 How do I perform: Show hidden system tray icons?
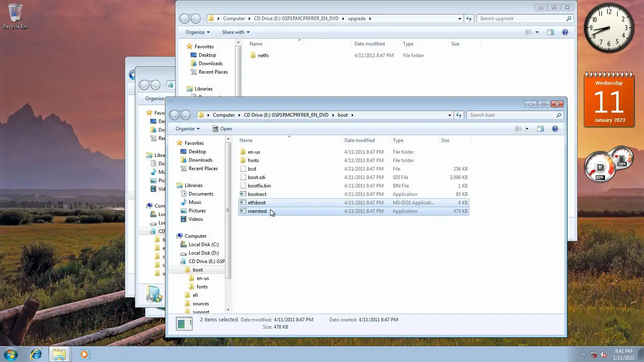pos(584,354)
